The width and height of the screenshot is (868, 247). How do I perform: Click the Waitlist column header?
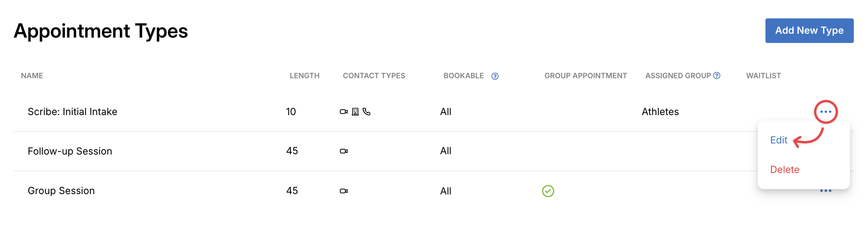(764, 76)
